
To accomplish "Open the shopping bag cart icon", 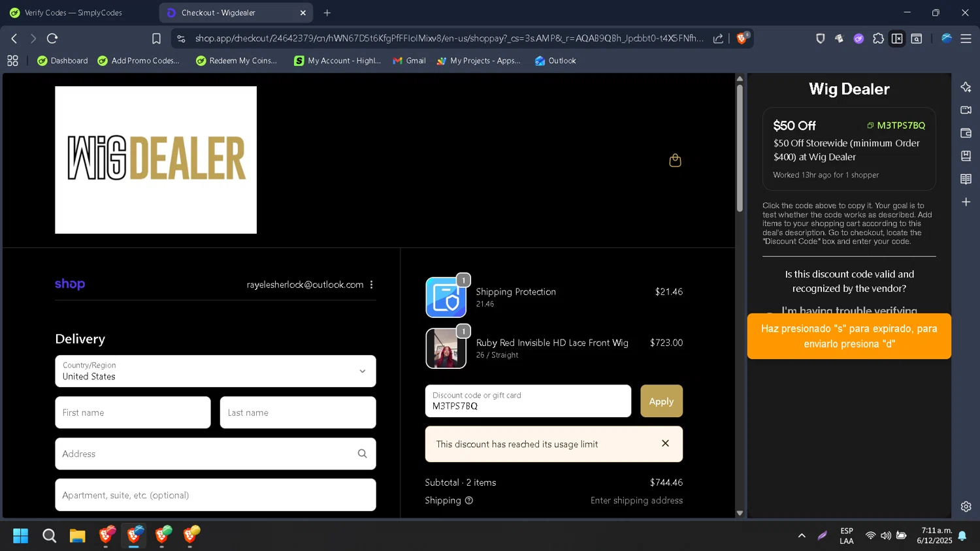I will tap(675, 160).
